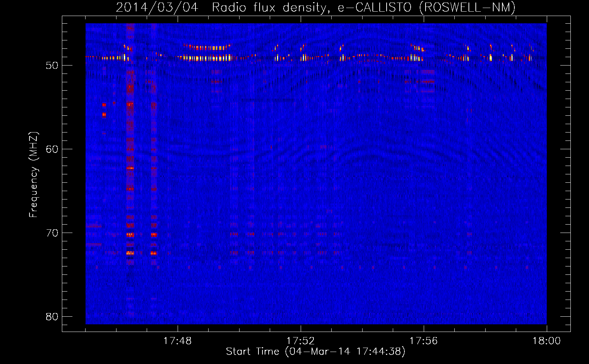589x364 pixels.
Task: Click the 'Start Time (04-Mar-14 17:44:38)' label
Action: click(x=316, y=352)
